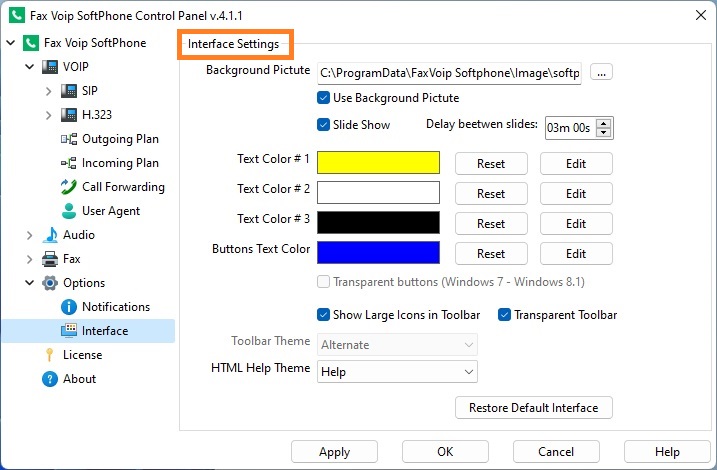Image resolution: width=717 pixels, height=470 pixels.
Task: Collapse the Fax Voip SoftPhone root node
Action: (x=11, y=43)
